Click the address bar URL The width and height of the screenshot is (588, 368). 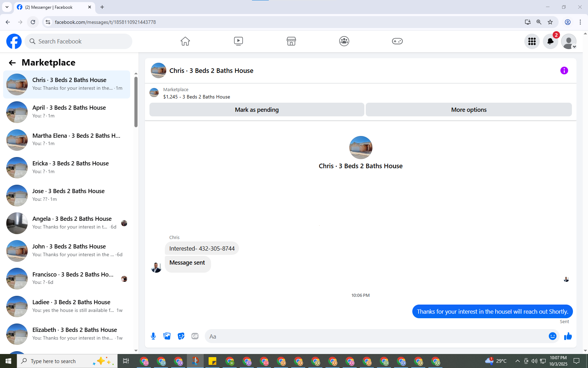tap(105, 22)
